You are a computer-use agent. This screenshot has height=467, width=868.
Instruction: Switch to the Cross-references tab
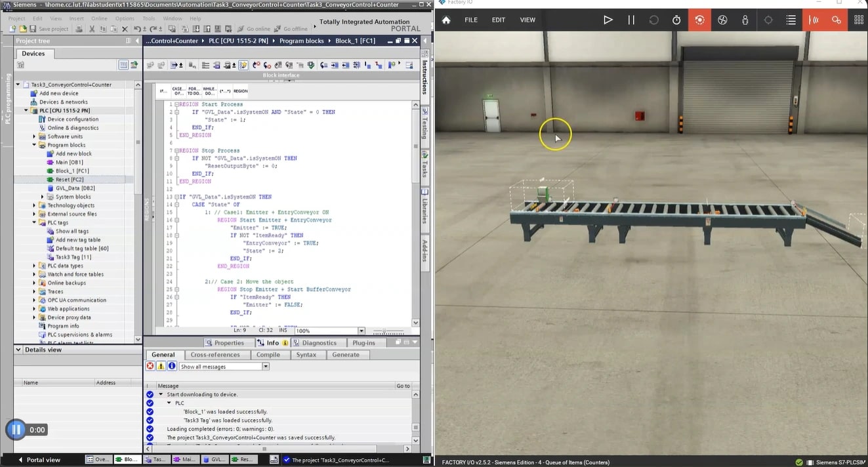215,355
